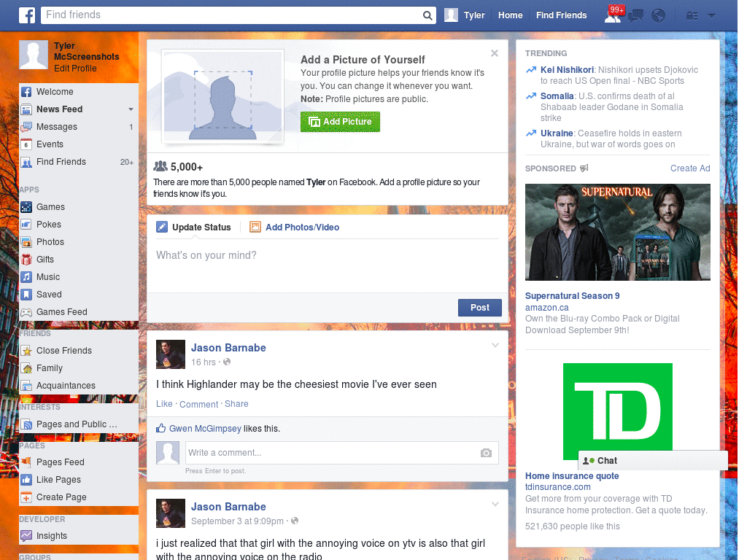Open Jason Barnabe avatar on Highlander post
This screenshot has width=747, height=560.
[x=171, y=354]
